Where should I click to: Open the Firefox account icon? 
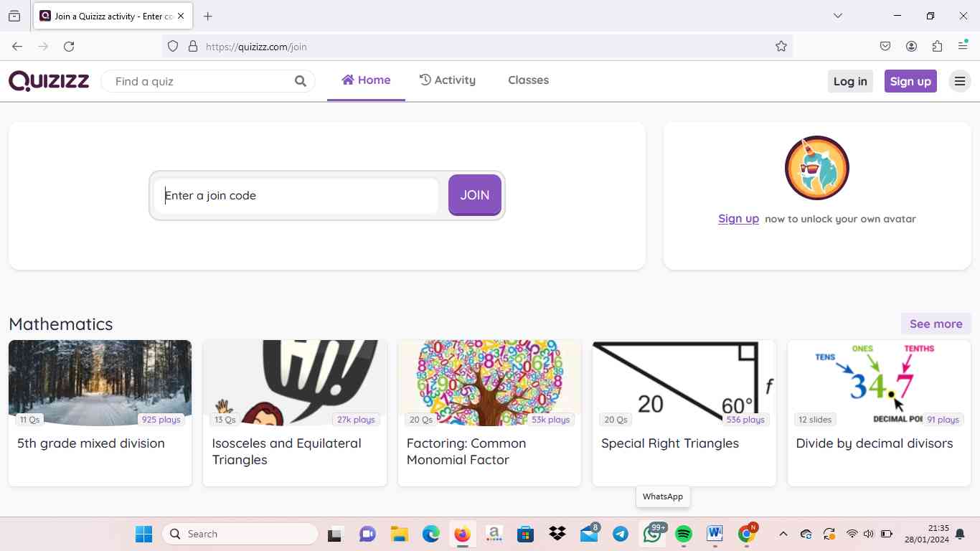[x=911, y=46]
